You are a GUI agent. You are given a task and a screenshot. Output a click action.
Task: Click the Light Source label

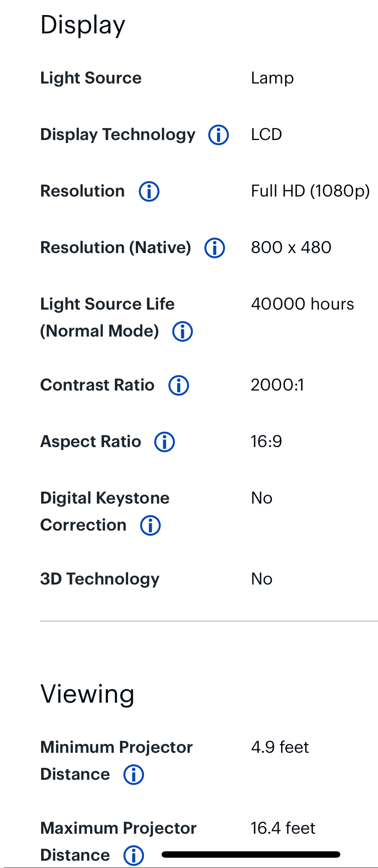[x=91, y=78]
